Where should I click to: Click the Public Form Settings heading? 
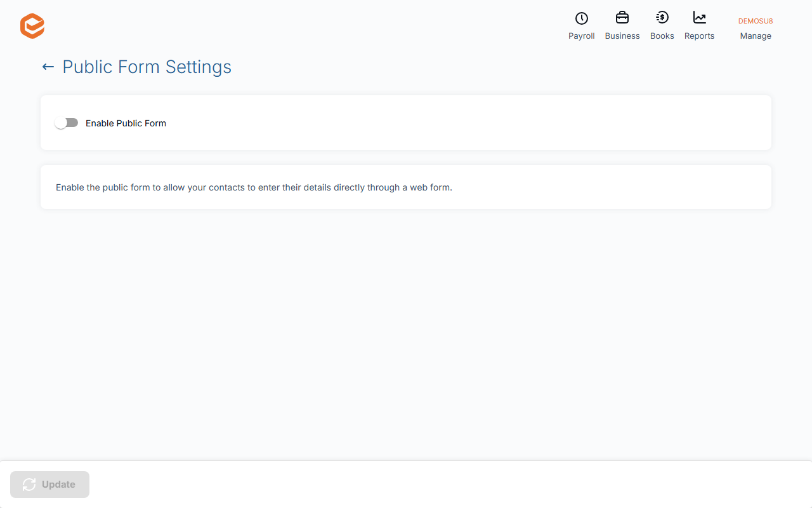(147, 67)
